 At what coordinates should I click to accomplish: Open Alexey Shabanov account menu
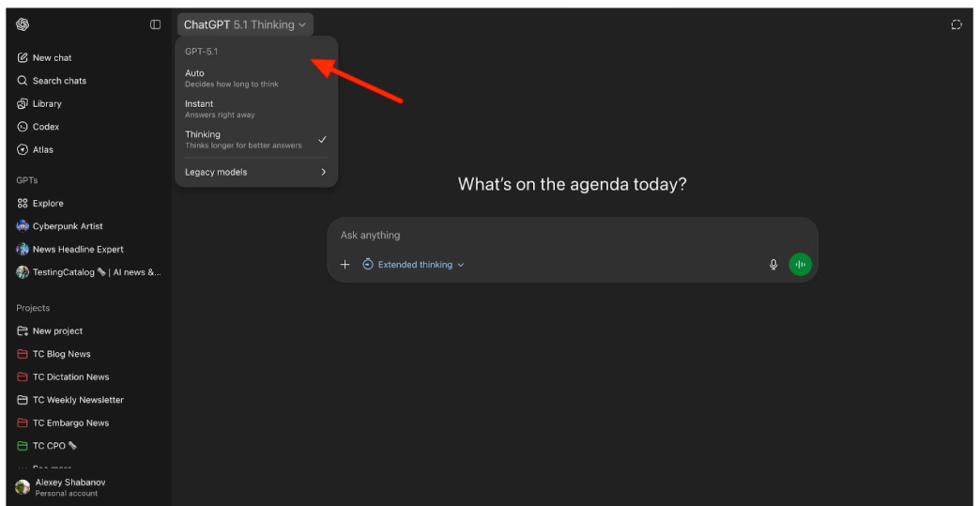pyautogui.click(x=87, y=487)
